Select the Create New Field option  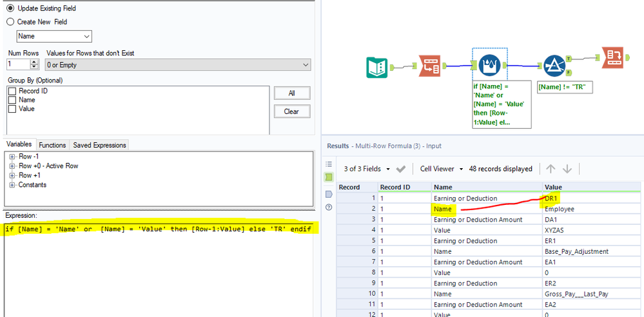pyautogui.click(x=11, y=22)
